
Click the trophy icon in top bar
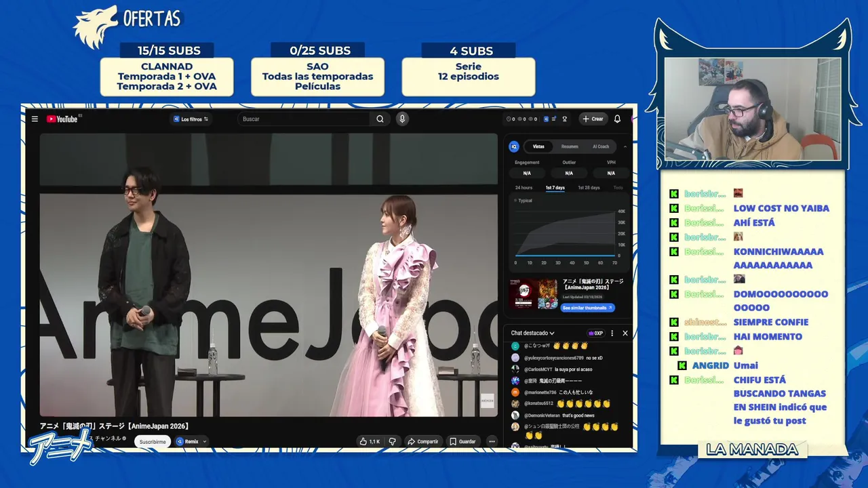[x=564, y=119]
